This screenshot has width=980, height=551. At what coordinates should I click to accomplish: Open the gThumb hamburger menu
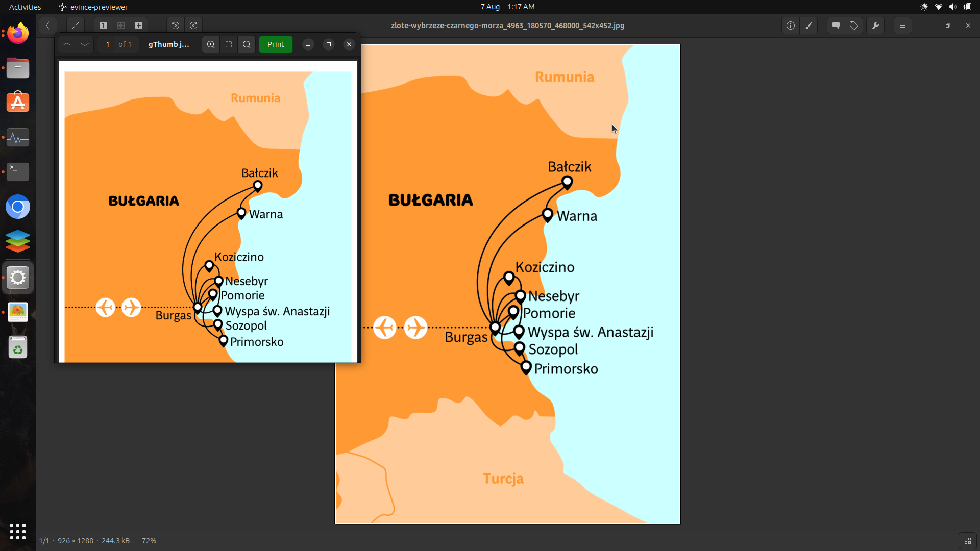click(902, 26)
